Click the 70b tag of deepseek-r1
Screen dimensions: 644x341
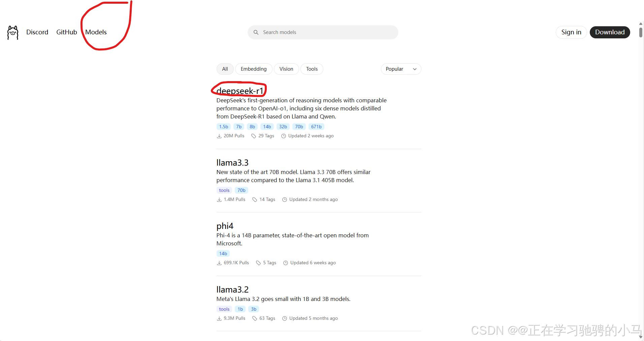tap(299, 127)
